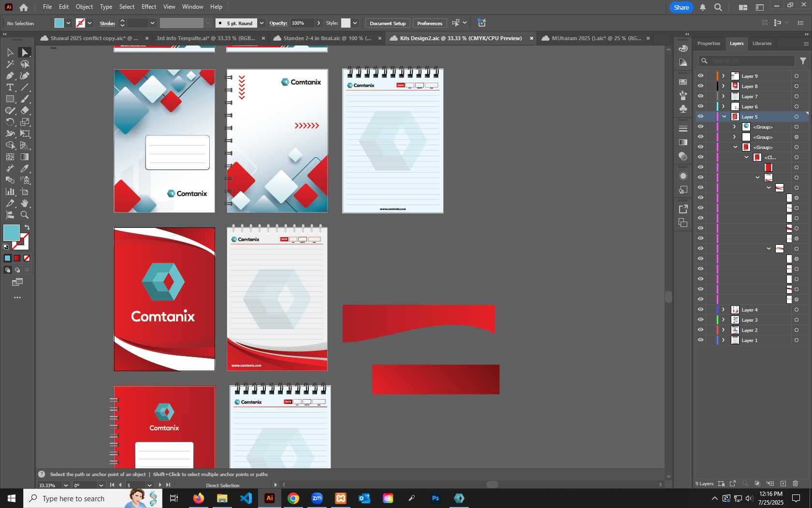Viewport: 812px width, 508px height.
Task: Hide Layer 8 visibility eye
Action: pyautogui.click(x=700, y=86)
